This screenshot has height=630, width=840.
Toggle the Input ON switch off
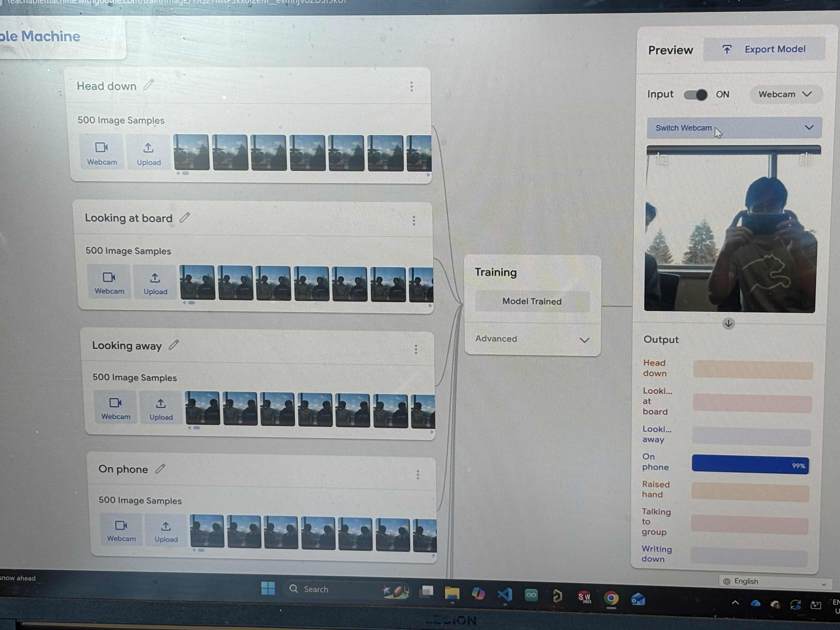pyautogui.click(x=695, y=95)
